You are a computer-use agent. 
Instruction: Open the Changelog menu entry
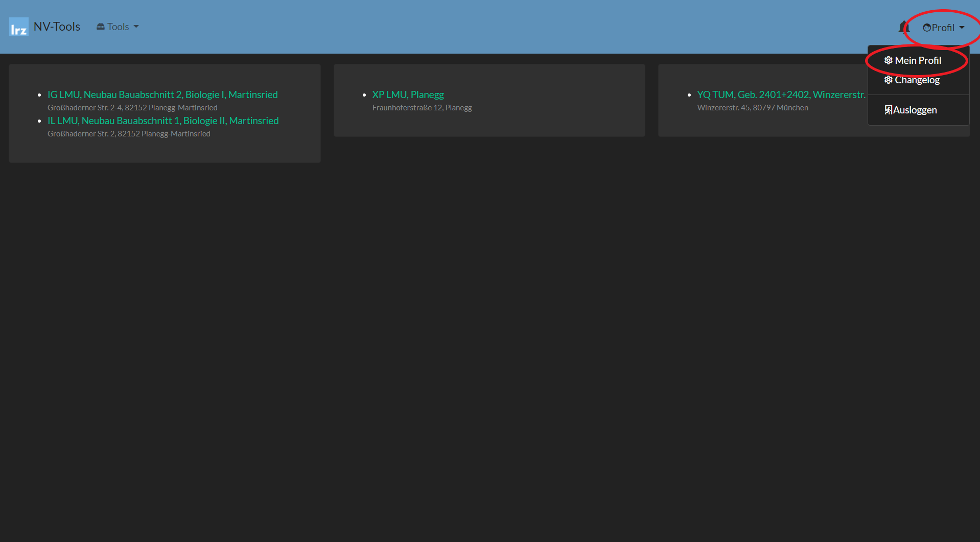coord(917,80)
